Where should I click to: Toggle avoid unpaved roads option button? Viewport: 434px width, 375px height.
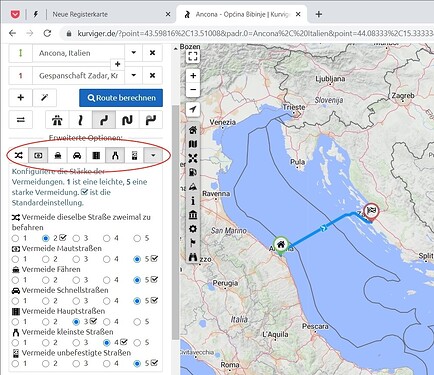click(134, 155)
